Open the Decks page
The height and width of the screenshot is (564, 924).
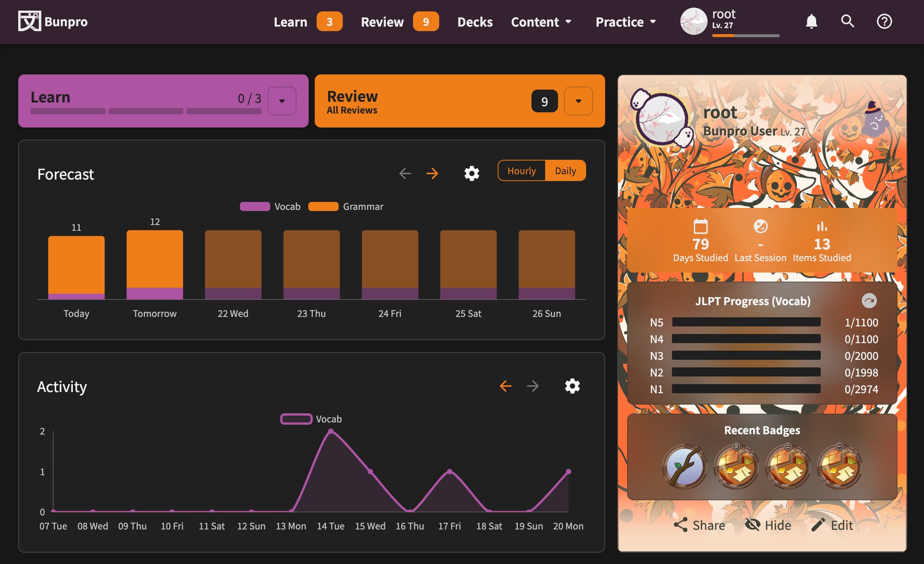coord(475,22)
